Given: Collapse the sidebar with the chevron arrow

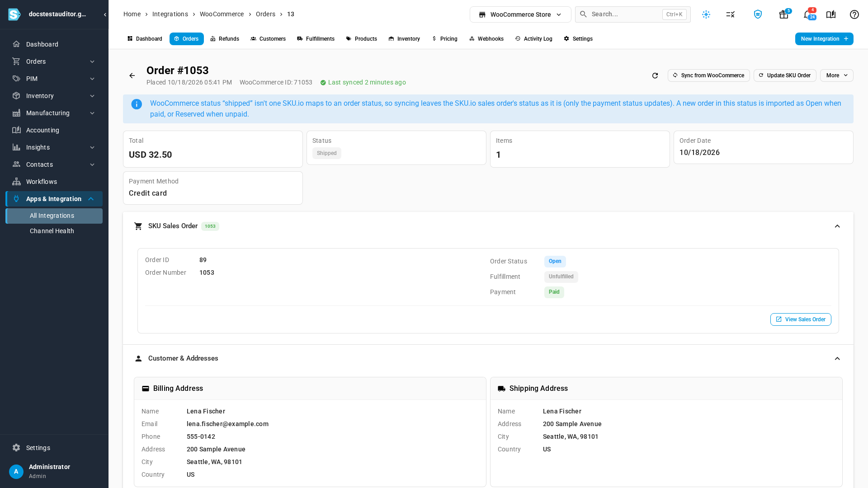Looking at the screenshot, I should coord(105,14).
